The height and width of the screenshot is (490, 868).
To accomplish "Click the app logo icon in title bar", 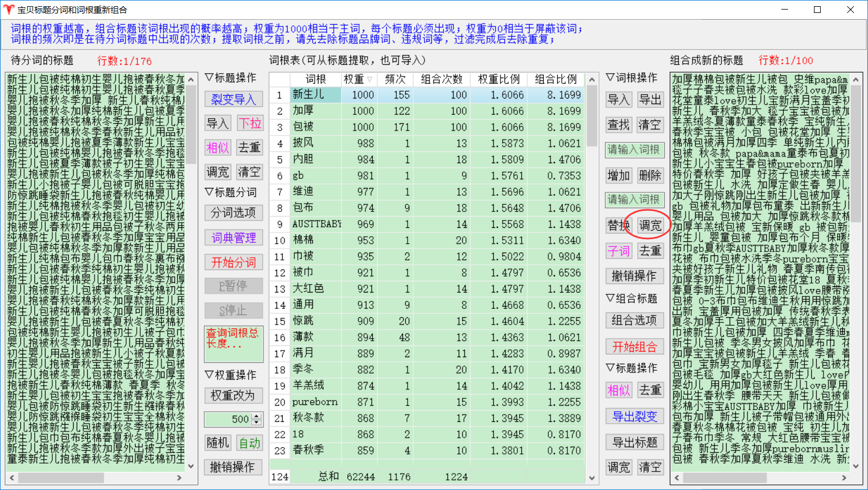I will pos(8,10).
